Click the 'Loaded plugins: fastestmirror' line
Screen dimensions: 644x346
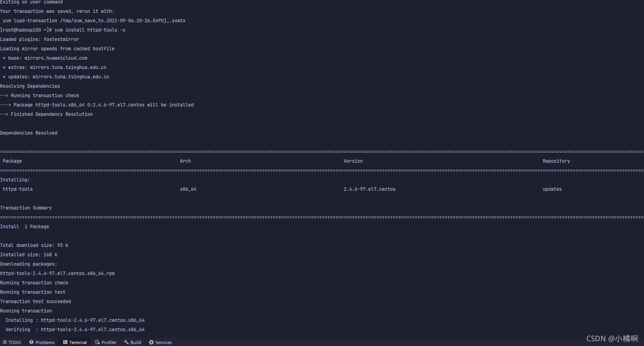click(39, 39)
